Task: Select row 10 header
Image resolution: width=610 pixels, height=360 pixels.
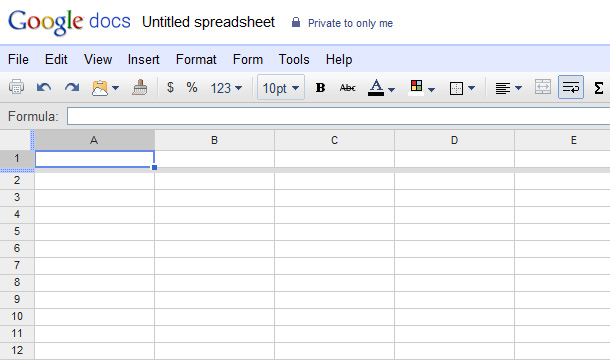Action: (17, 317)
